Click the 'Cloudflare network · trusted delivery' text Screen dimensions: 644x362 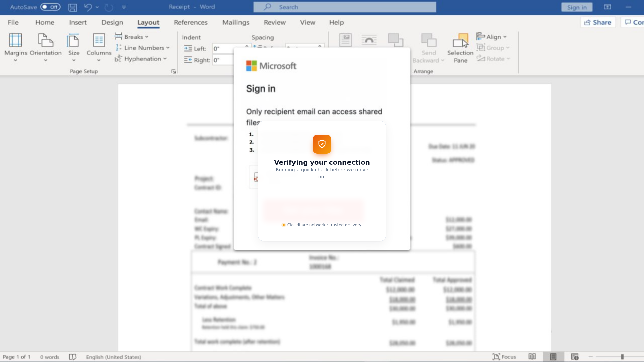(324, 225)
